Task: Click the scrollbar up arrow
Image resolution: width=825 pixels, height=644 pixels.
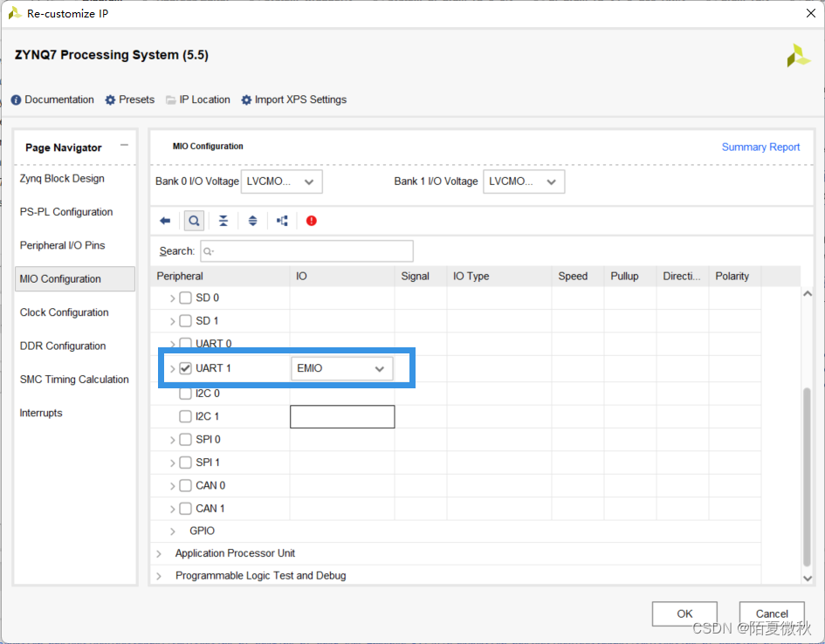Action: click(808, 294)
